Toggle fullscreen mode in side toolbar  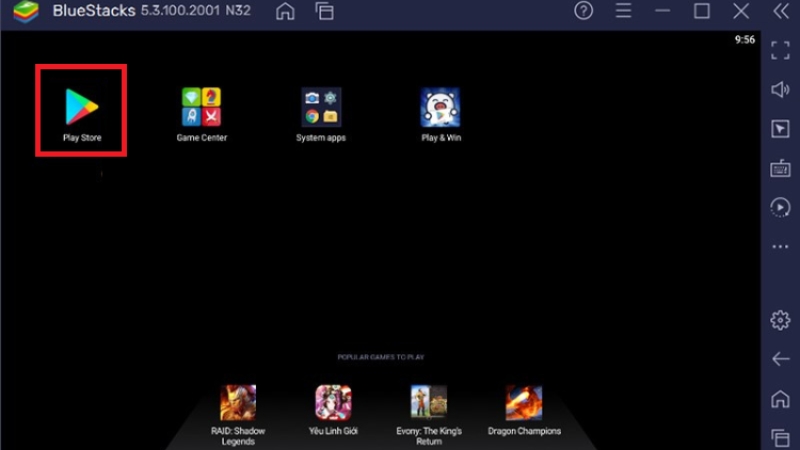pyautogui.click(x=780, y=51)
